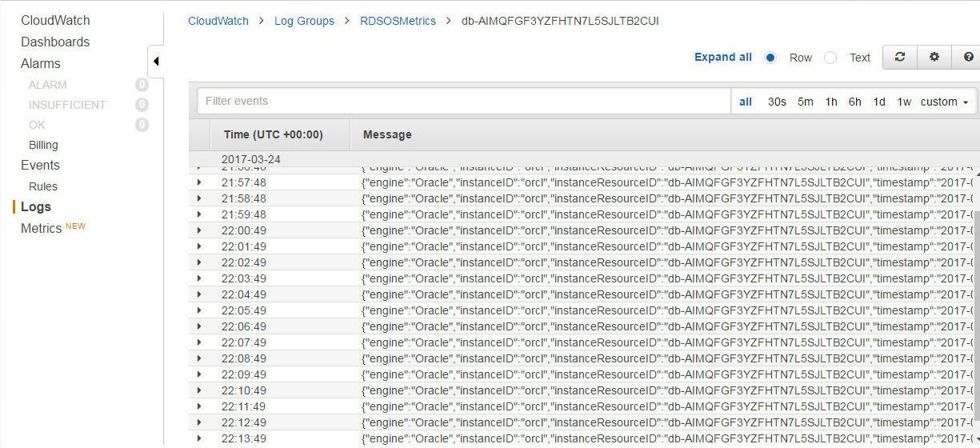
Task: Filter events to last 30s
Action: click(x=777, y=102)
